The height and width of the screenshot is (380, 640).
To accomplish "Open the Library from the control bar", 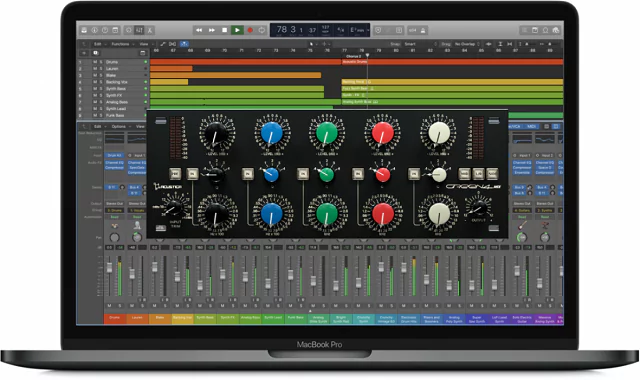I will (x=84, y=30).
